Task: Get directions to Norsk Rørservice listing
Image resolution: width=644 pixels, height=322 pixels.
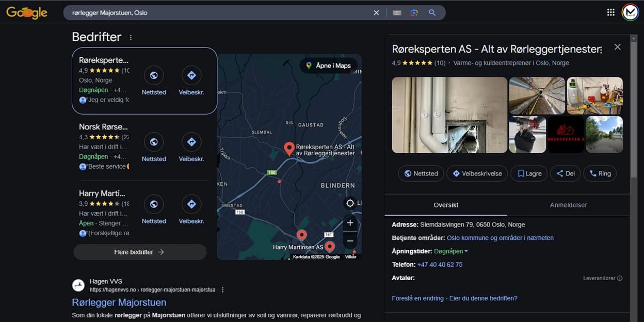Action: 191,142
